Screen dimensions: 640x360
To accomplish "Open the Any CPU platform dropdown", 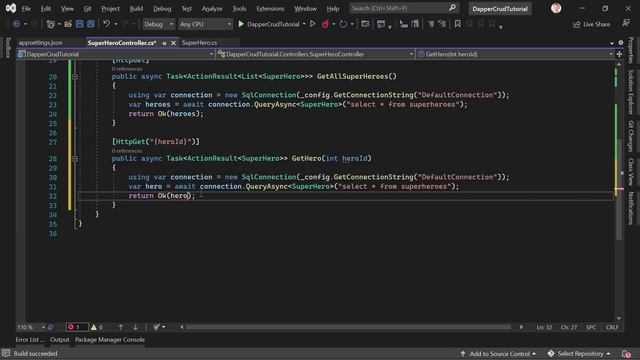I will coord(205,24).
